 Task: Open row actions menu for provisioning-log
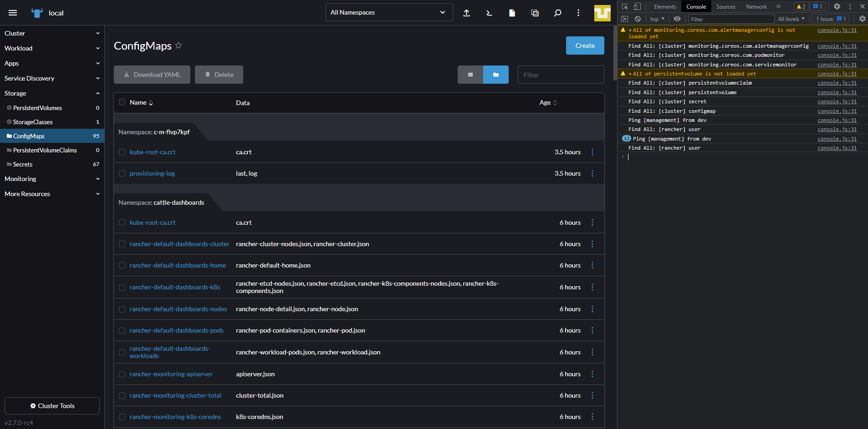point(592,173)
